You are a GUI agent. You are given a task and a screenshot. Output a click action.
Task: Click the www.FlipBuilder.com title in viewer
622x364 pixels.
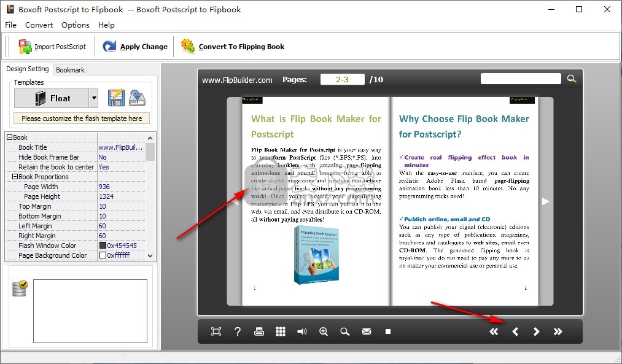pyautogui.click(x=237, y=80)
